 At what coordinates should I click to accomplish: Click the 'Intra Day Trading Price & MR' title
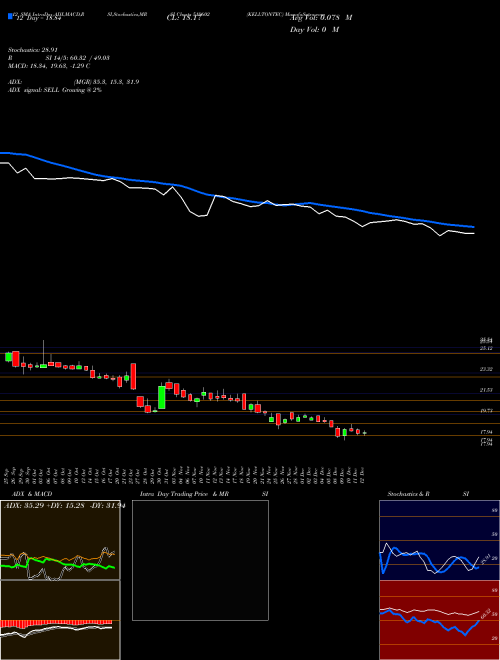point(185,494)
